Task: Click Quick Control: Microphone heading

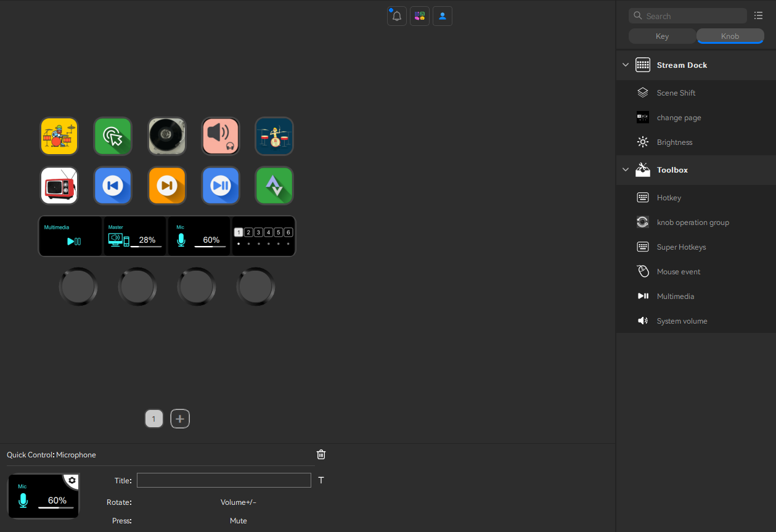Action: (x=51, y=455)
